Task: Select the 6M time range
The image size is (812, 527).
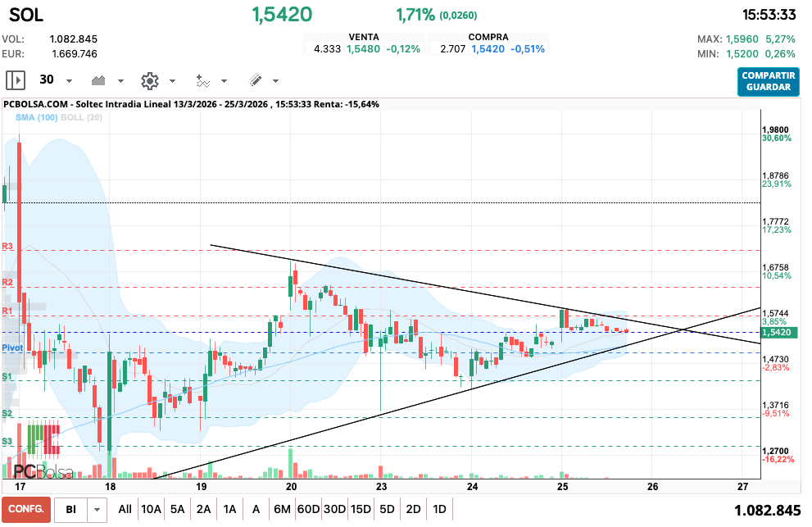Action: pos(282,509)
